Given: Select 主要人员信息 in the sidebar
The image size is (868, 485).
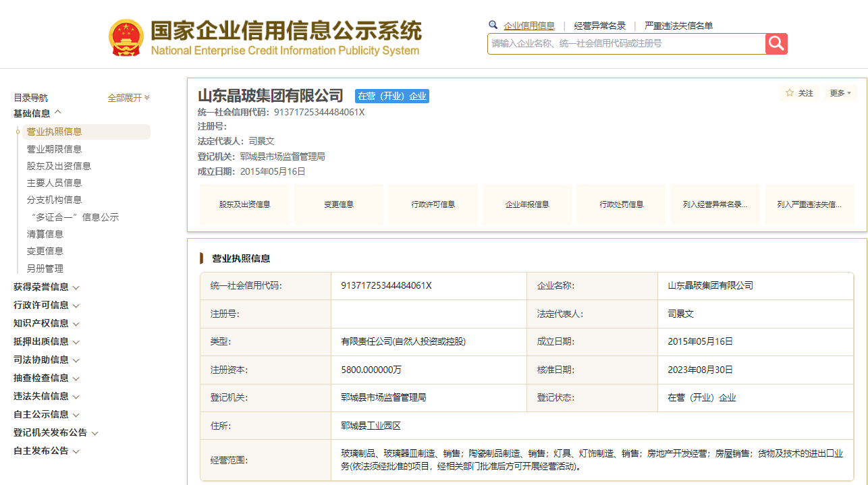Looking at the screenshot, I should click(54, 183).
